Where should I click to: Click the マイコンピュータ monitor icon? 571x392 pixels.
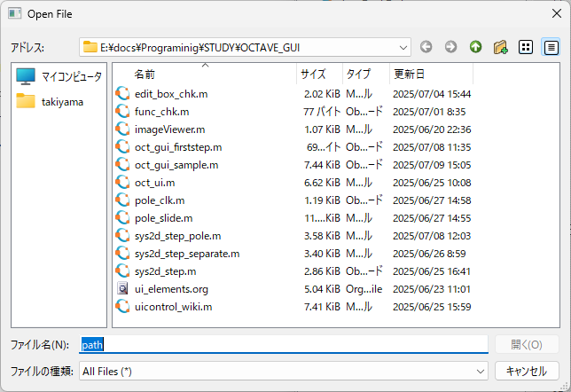pos(26,76)
